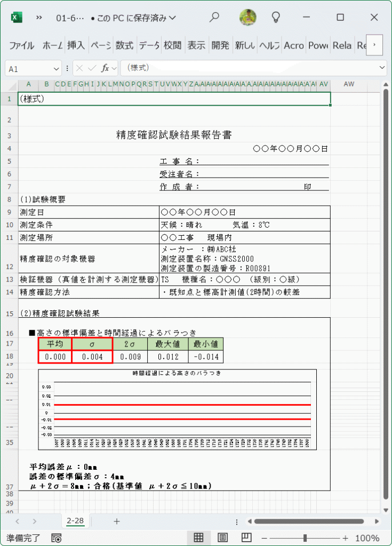The height and width of the screenshot is (546, 392).
Task: Click the zoom slider handle
Action: click(x=305, y=538)
